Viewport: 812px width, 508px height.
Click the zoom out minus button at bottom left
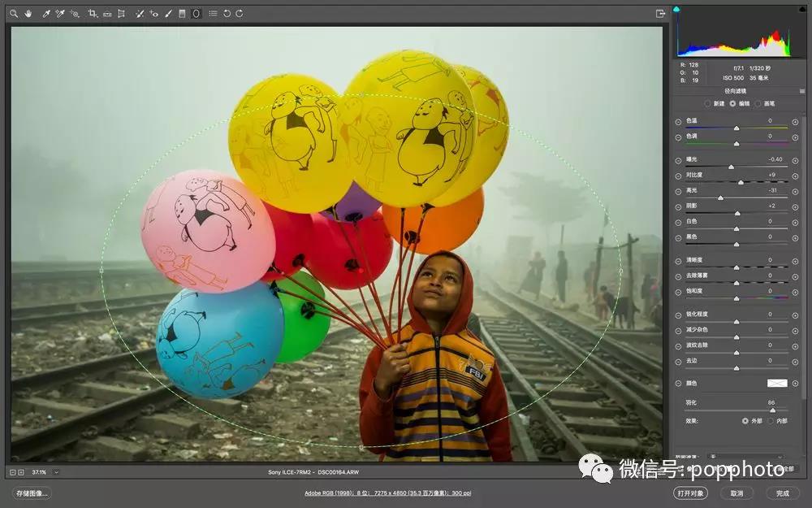tap(14, 472)
